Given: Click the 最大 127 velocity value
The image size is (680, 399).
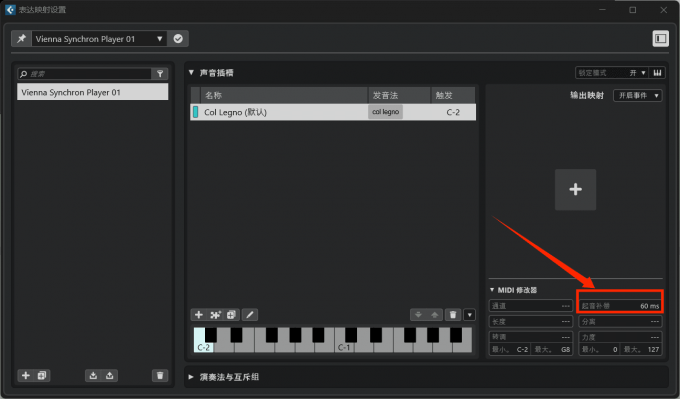Looking at the screenshot, I should pyautogui.click(x=641, y=349).
